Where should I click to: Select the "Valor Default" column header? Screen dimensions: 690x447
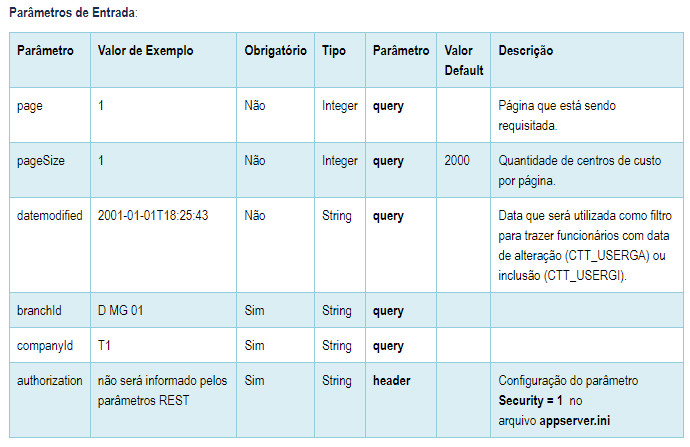coord(463,60)
